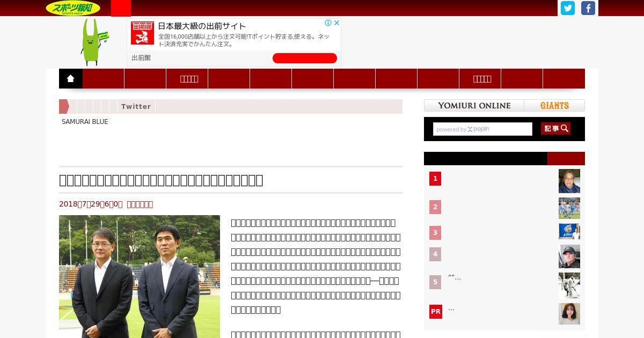Image resolution: width=644 pixels, height=338 pixels.
Task: Click thumbnail of ranking item 1
Action: pos(569,181)
